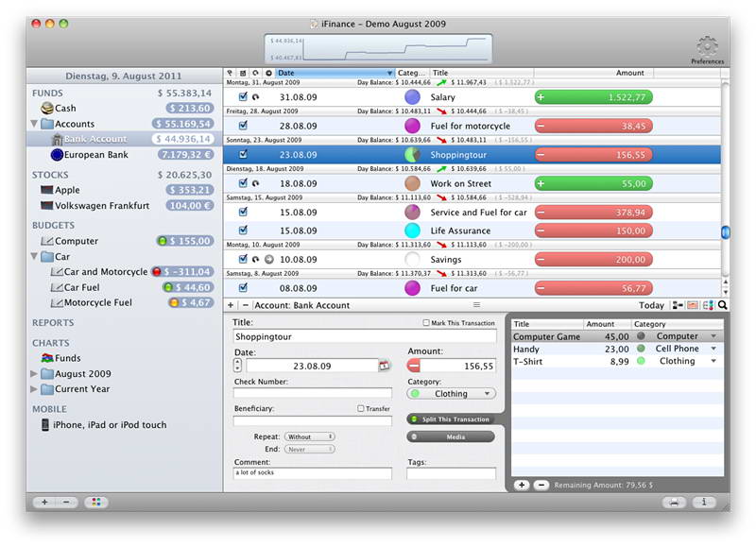This screenshot has width=756, height=547.
Task: Open the Clothing category dropdown
Action: [x=452, y=394]
